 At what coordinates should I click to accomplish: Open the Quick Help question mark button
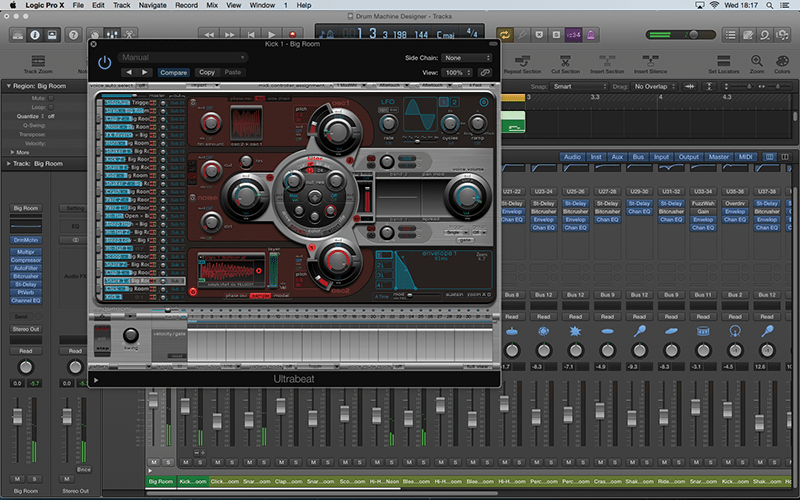73,35
